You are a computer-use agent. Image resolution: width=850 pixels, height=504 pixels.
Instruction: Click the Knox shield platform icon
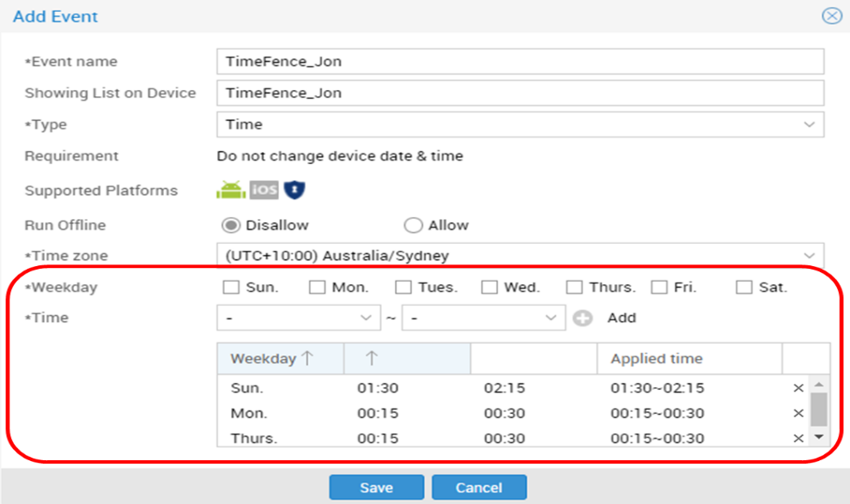294,190
